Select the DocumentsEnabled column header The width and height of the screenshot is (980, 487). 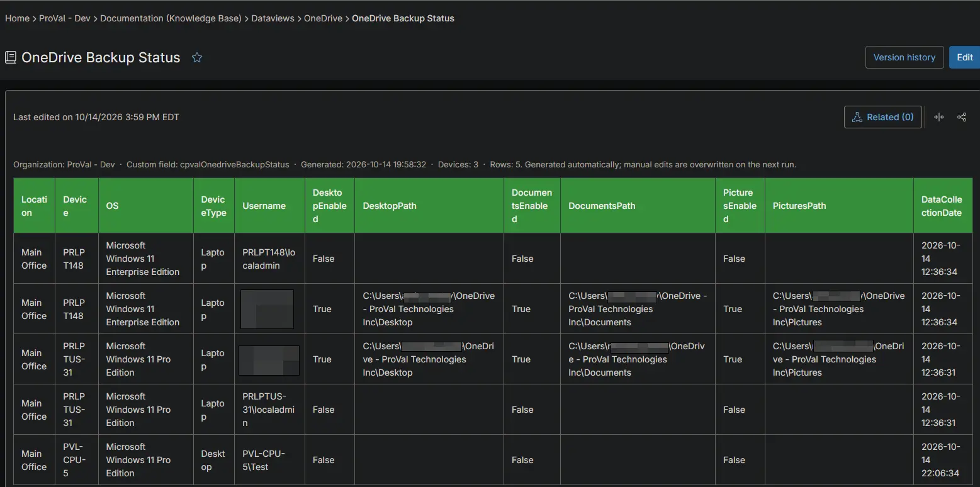click(x=532, y=206)
